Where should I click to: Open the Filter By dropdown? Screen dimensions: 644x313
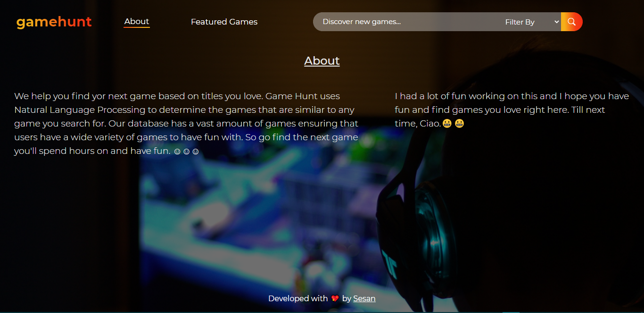coord(532,22)
